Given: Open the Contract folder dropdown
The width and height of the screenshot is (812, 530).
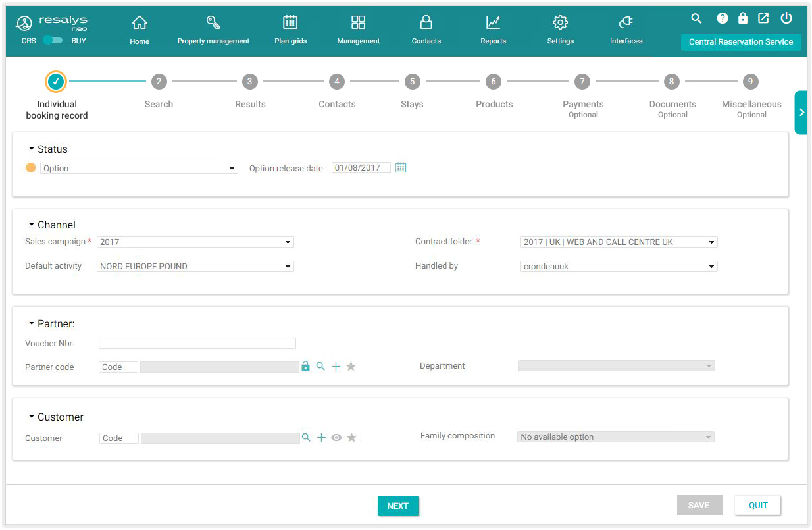Looking at the screenshot, I should [x=619, y=242].
